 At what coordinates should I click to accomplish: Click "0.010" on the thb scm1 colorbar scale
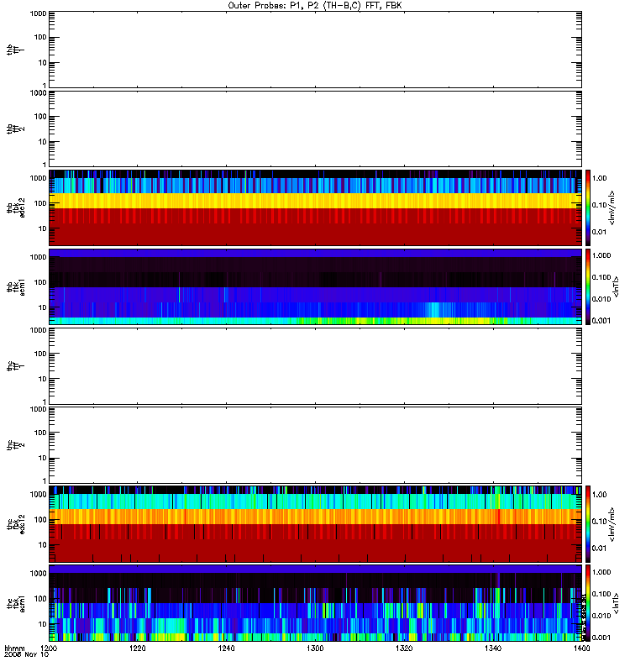coord(601,299)
